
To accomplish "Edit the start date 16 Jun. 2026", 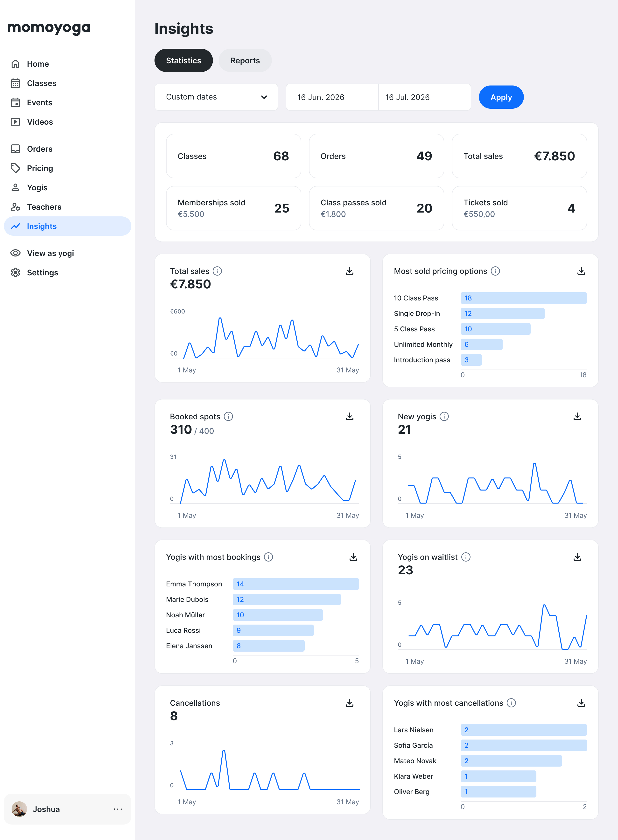I will tap(332, 97).
